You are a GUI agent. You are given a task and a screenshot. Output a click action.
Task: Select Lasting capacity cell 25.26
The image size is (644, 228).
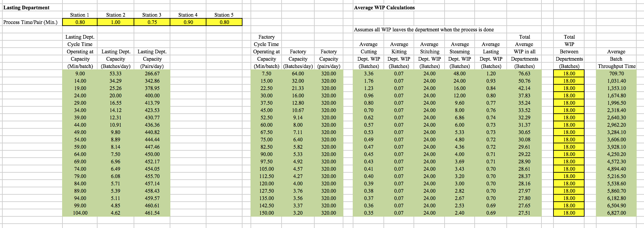[x=116, y=88]
